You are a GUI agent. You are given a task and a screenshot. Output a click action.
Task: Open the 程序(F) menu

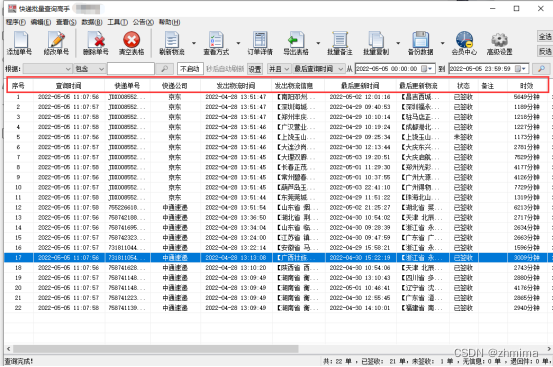click(x=16, y=22)
